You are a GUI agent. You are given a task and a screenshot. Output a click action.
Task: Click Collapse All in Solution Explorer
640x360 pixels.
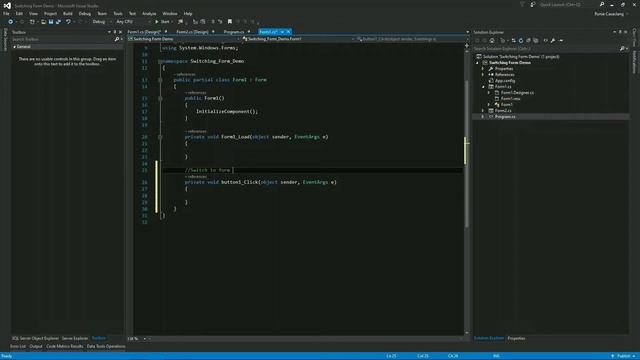click(528, 40)
